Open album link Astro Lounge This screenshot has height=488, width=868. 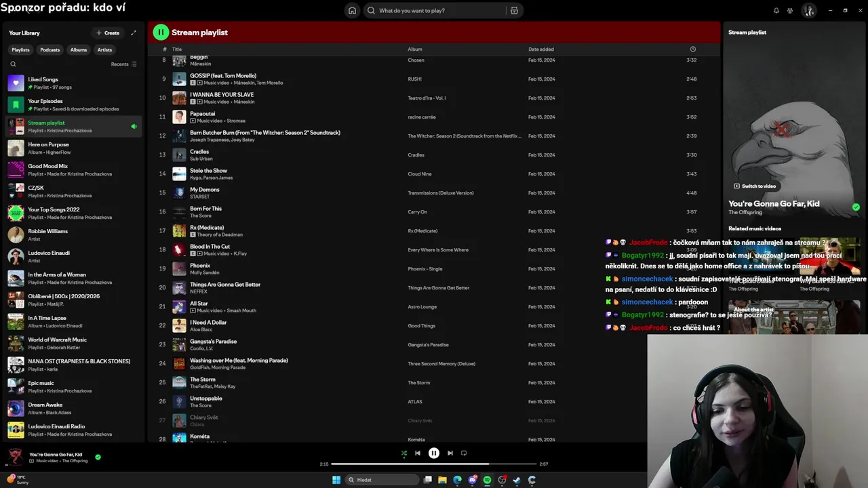tap(422, 307)
